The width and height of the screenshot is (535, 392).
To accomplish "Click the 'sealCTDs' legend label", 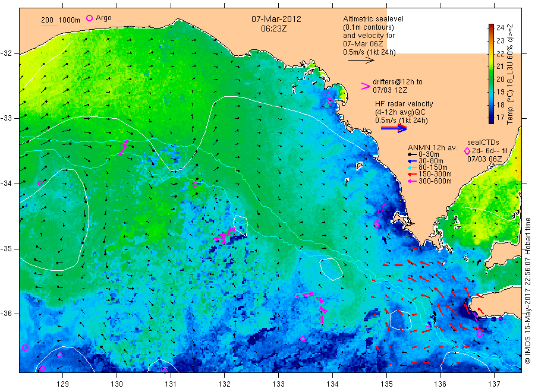I will click(483, 143).
